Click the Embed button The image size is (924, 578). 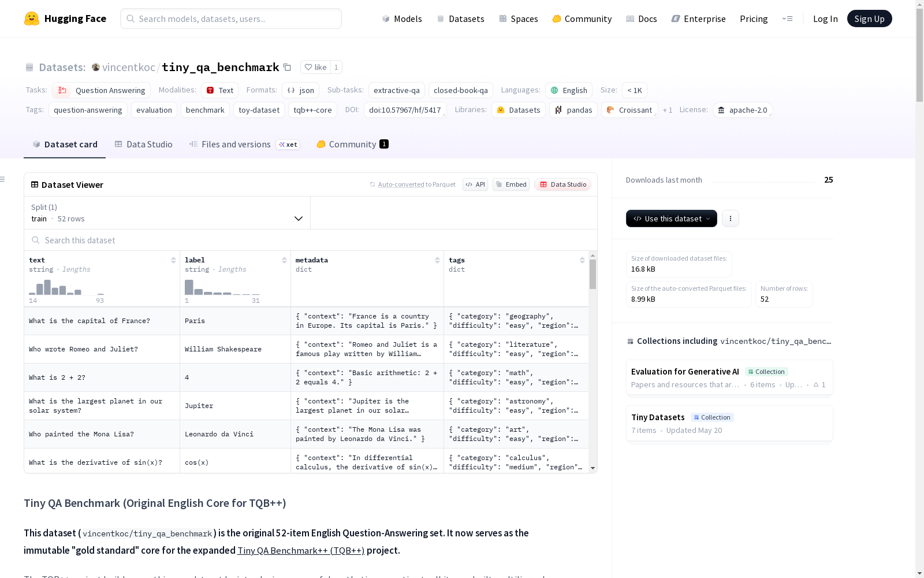[511, 184]
